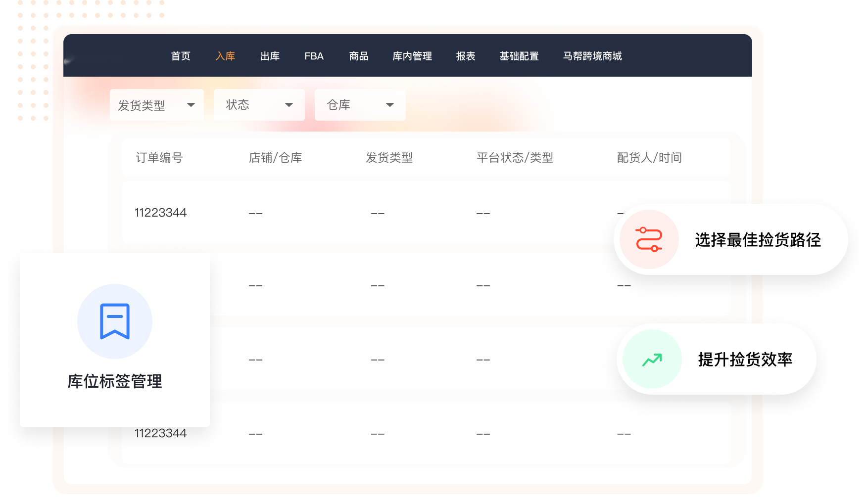
Task: Navigate to 库内管理 in top bar
Action: tap(412, 56)
